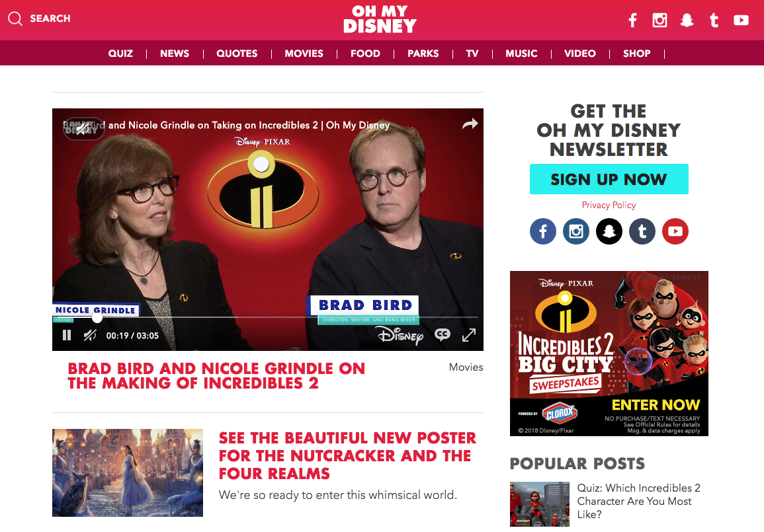This screenshot has height=532, width=764.
Task: Open the header Facebook icon
Action: 632,20
